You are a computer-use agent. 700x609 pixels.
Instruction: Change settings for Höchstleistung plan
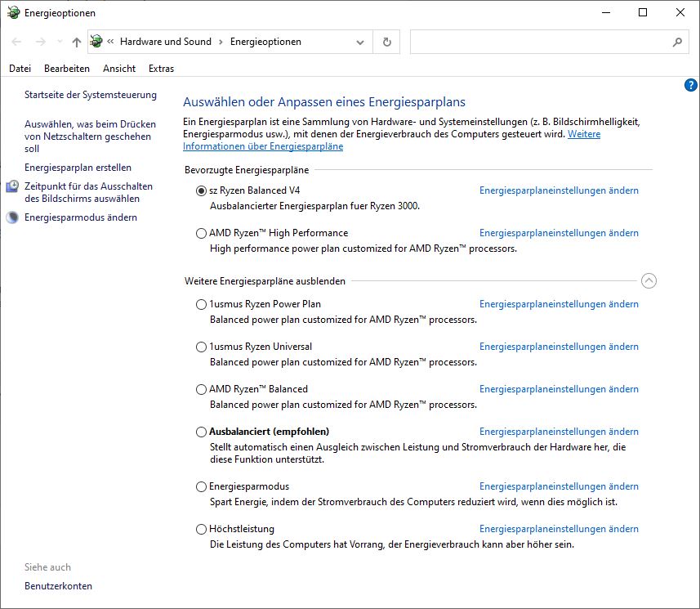559,529
